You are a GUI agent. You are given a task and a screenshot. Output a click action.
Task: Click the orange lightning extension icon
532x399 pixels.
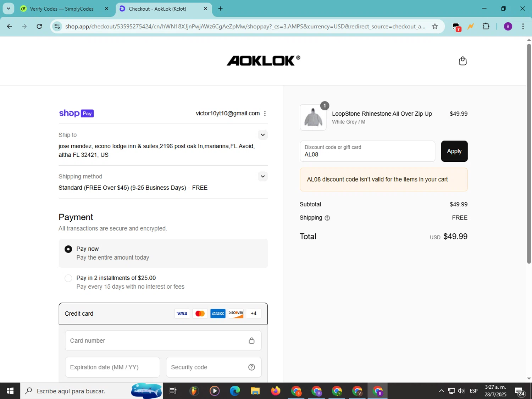click(471, 26)
